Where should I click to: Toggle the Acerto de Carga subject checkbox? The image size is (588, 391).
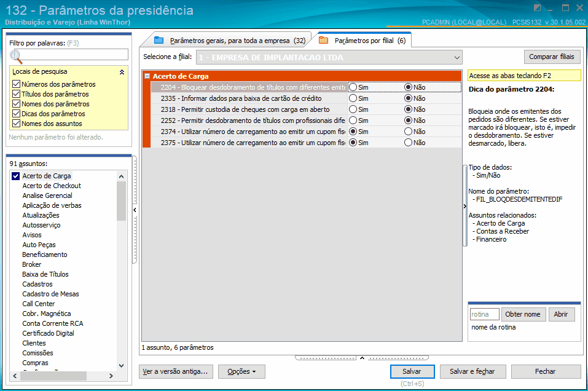[16, 176]
